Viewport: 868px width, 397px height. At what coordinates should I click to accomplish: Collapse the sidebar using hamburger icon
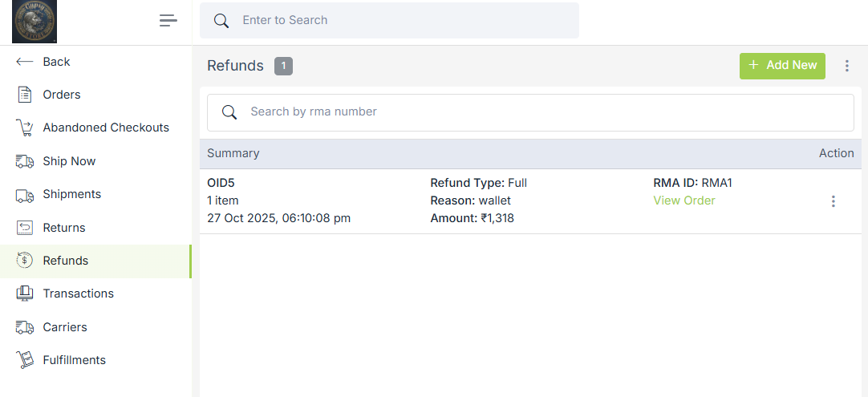point(168,21)
